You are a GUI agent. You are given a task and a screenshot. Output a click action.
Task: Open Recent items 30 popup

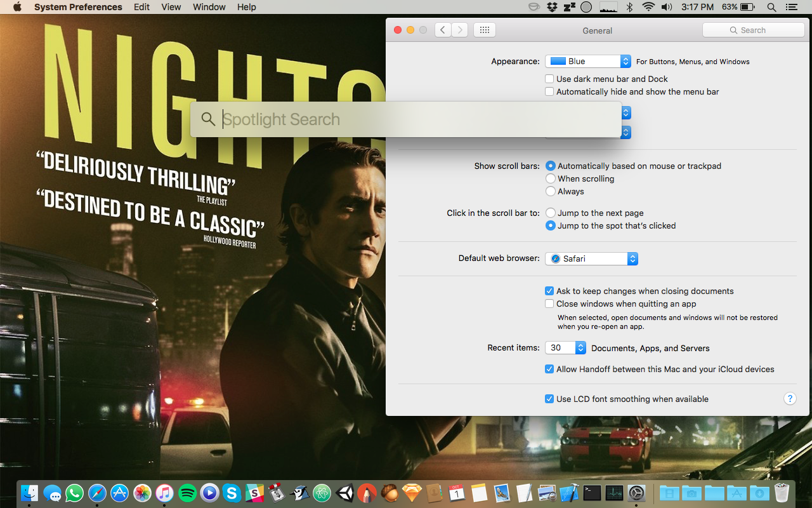[x=565, y=347]
